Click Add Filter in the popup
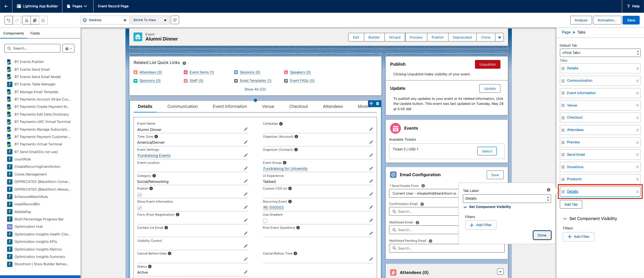 481,225
